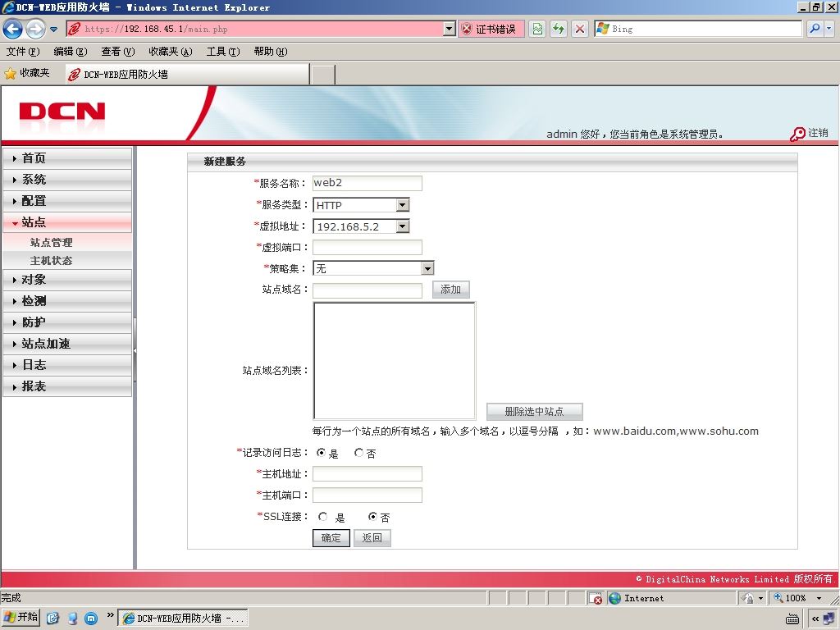This screenshot has width=840, height=630.
Task: Click the sidebar collapse handle
Action: pyautogui.click(x=135, y=350)
